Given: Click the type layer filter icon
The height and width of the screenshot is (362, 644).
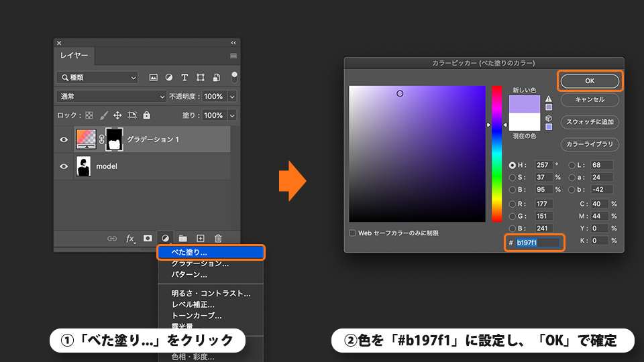Looking at the screenshot, I should tap(184, 78).
